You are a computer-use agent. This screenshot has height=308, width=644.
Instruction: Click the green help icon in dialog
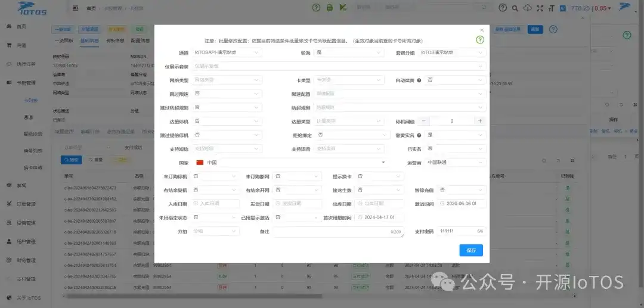(479, 40)
